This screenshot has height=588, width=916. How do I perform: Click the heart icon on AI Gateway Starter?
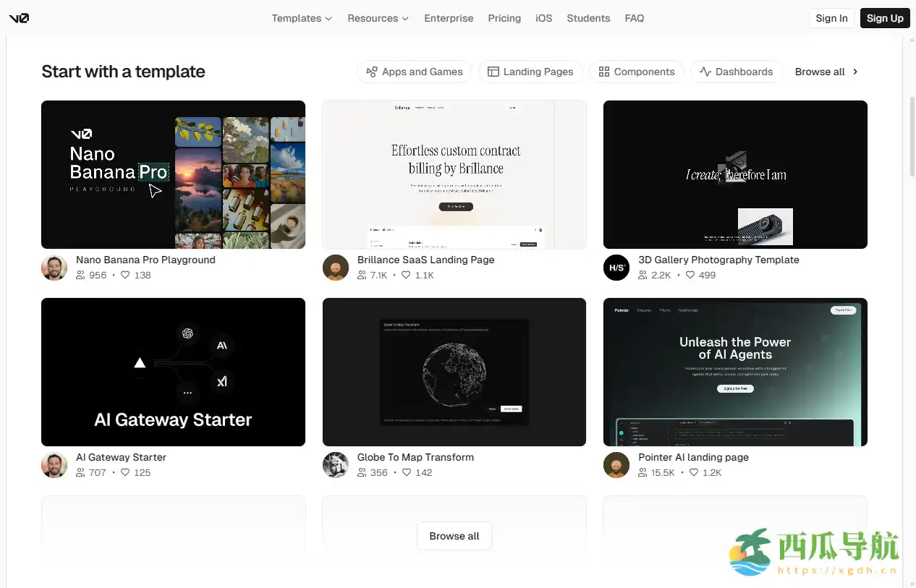(x=125, y=473)
